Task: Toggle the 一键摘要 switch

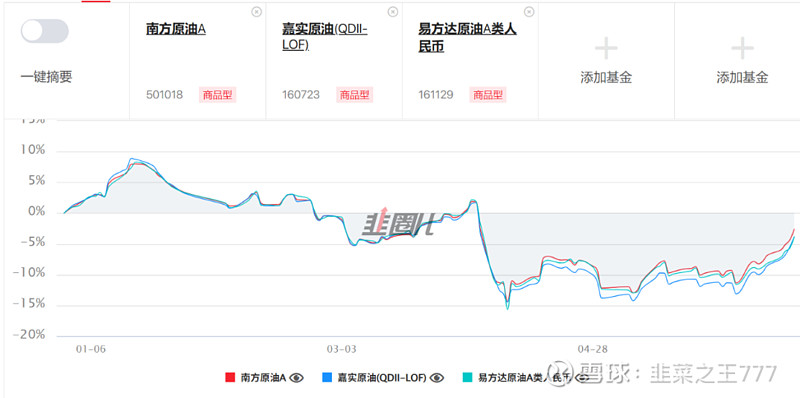Action: click(x=44, y=31)
